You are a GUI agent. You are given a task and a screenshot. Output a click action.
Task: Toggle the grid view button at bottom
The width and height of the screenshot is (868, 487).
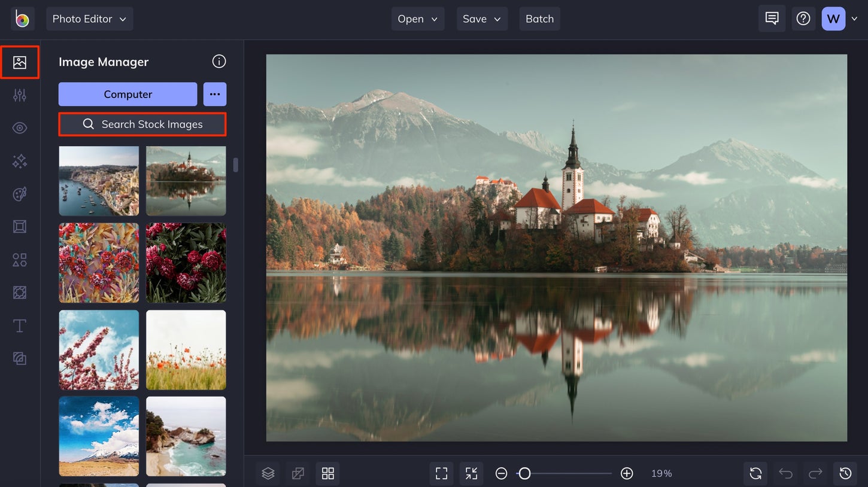click(327, 473)
